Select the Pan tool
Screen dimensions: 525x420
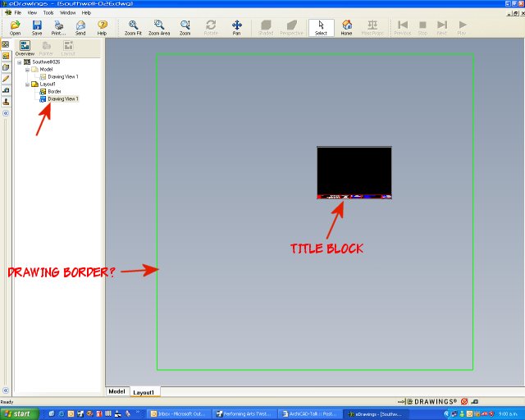(x=237, y=28)
